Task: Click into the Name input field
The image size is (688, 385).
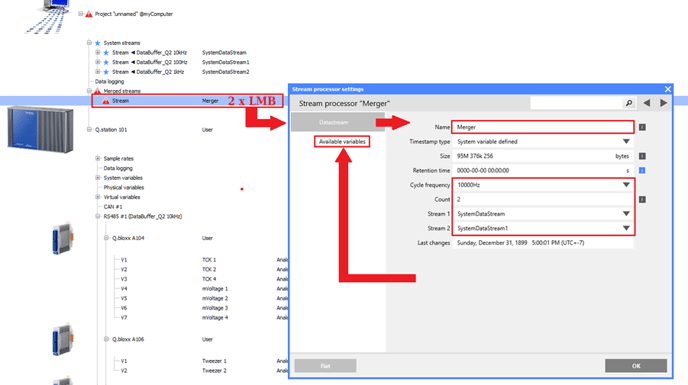Action: point(543,127)
